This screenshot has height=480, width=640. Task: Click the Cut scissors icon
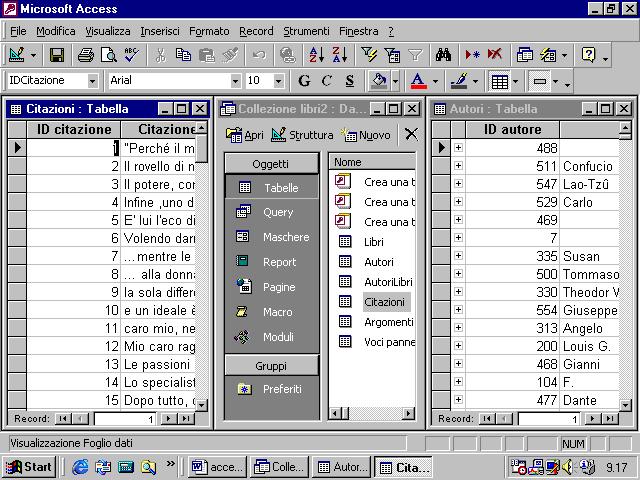160,55
